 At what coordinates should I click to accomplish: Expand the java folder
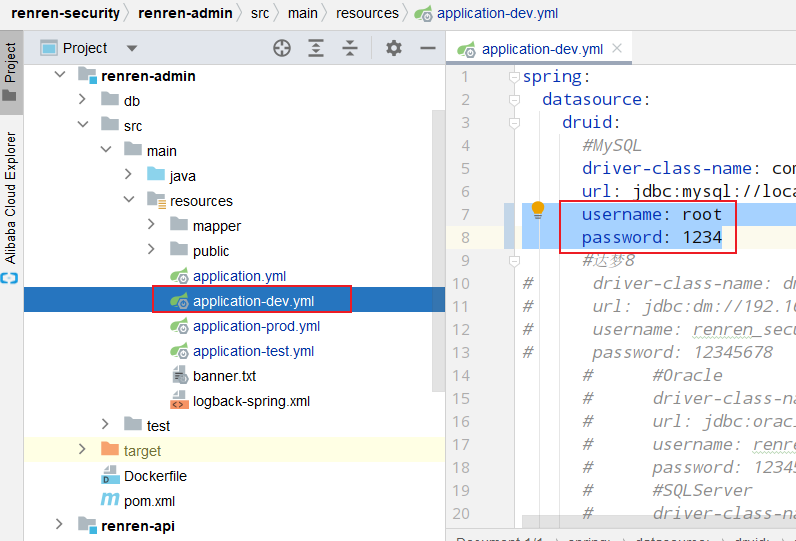point(128,174)
